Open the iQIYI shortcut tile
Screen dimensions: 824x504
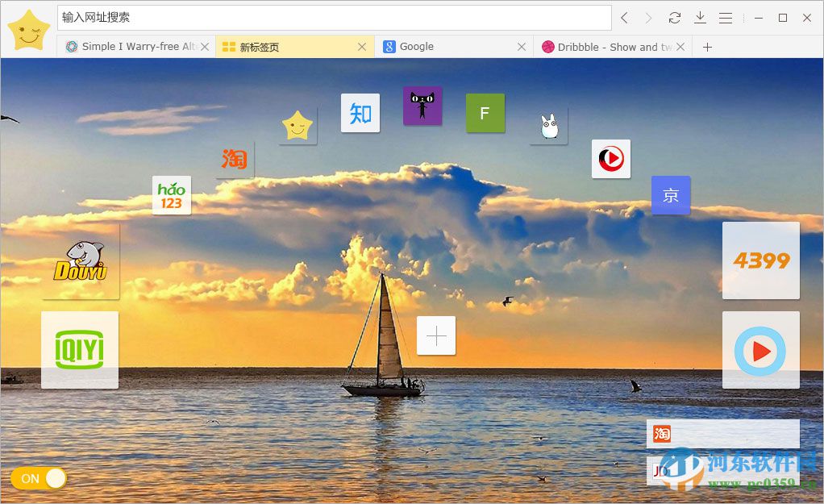[80, 350]
